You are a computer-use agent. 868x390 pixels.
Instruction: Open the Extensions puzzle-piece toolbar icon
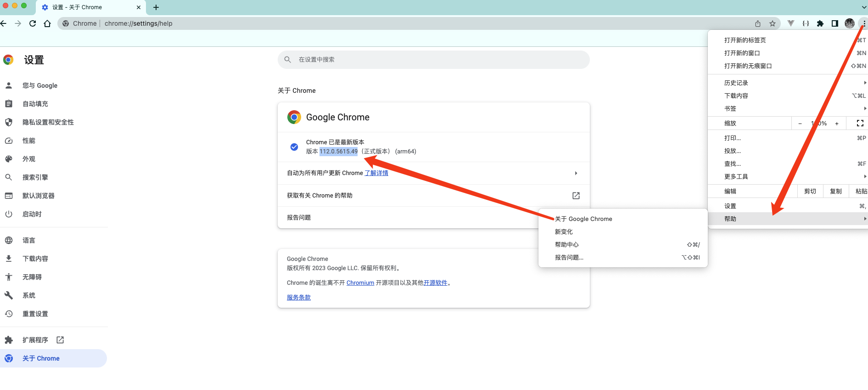tap(820, 23)
